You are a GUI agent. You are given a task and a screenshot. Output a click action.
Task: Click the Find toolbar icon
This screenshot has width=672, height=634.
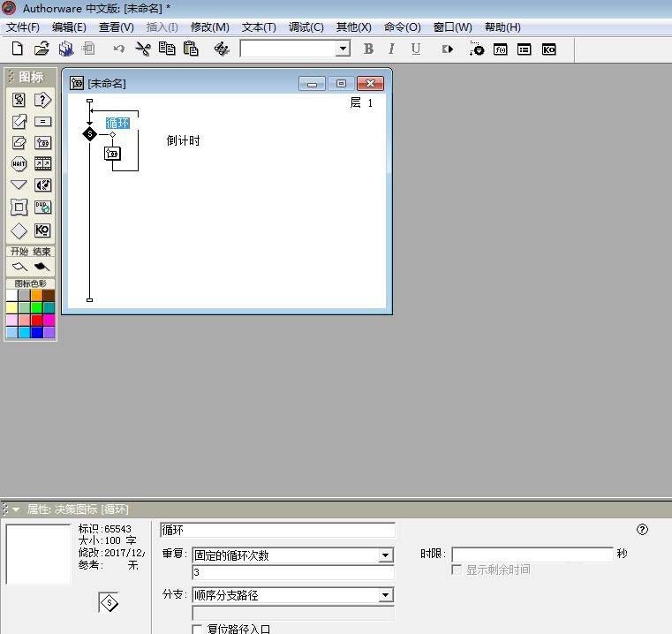[221, 49]
